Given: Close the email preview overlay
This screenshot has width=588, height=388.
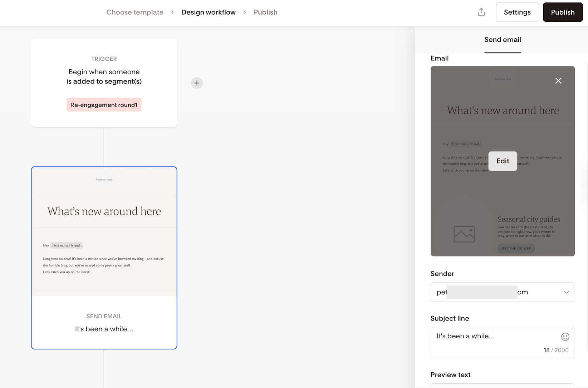Looking at the screenshot, I should [558, 81].
